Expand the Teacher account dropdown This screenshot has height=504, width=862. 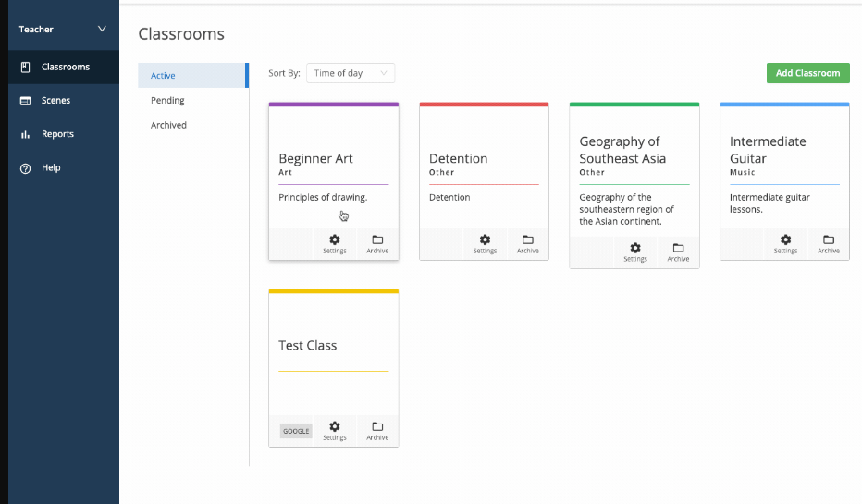click(x=63, y=29)
